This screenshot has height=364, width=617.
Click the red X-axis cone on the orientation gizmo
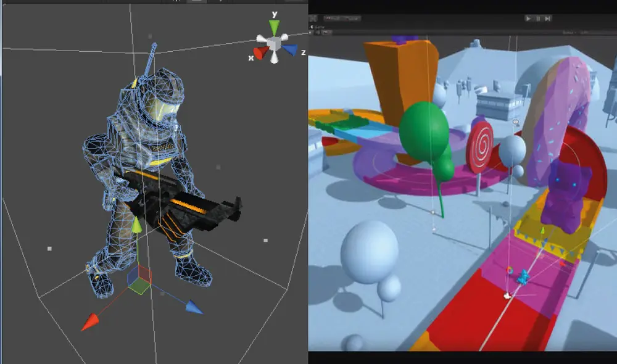coord(260,52)
